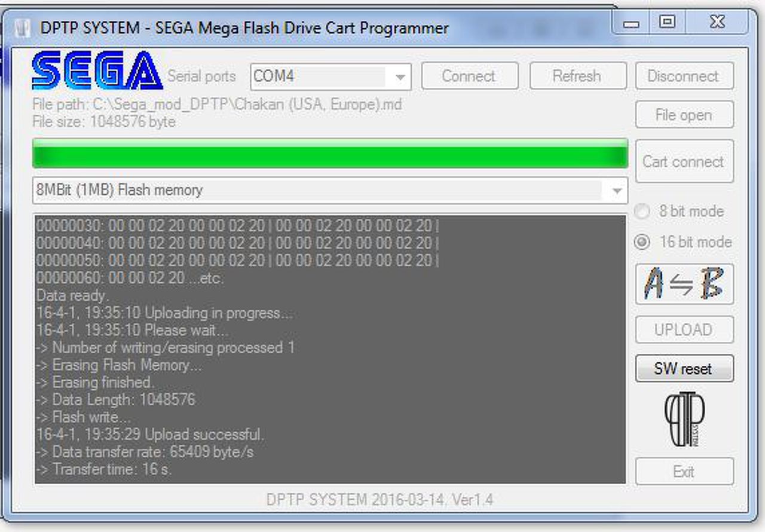765x532 pixels.
Task: Click the app icon in title bar
Action: pyautogui.click(x=23, y=28)
